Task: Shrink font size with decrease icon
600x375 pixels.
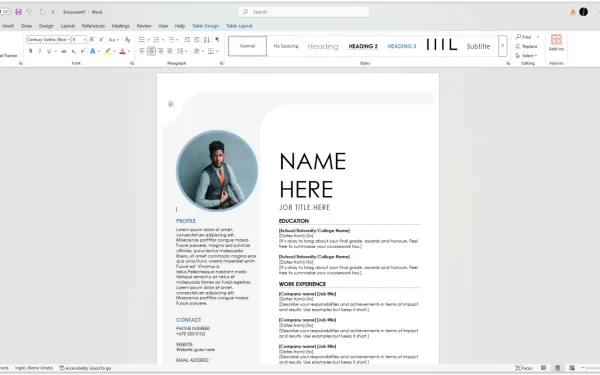Action: pyautogui.click(x=101, y=39)
